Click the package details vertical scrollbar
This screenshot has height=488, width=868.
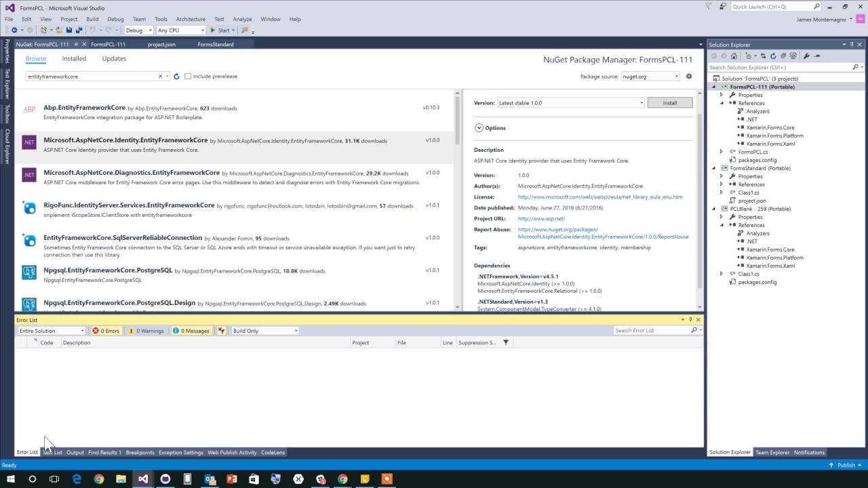pyautogui.click(x=701, y=201)
